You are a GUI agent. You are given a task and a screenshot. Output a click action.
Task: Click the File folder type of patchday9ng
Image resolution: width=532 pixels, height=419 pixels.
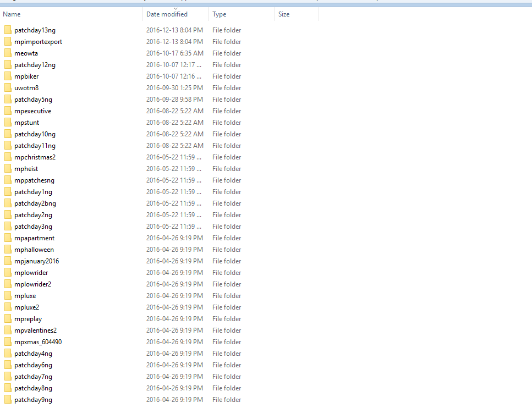[227, 400]
